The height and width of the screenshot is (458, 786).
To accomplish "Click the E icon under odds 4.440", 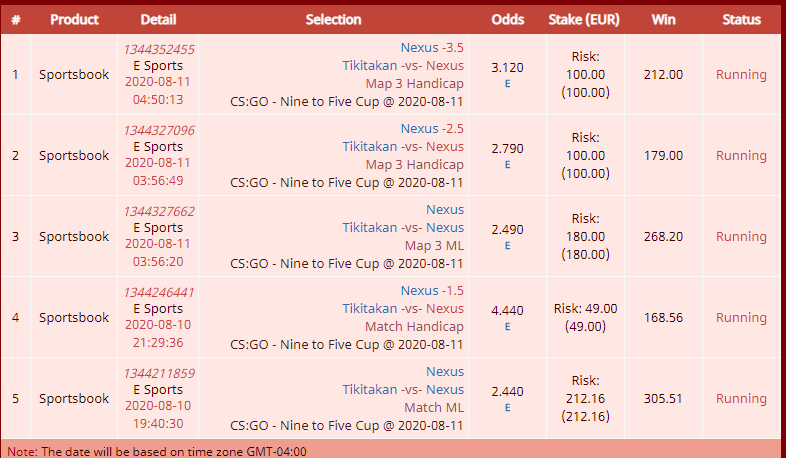I will coord(507,327).
